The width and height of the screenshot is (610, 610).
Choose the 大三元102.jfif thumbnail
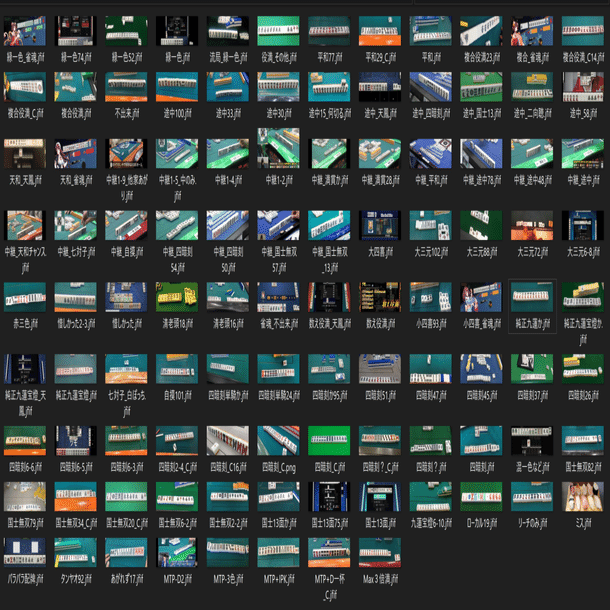[x=431, y=225]
